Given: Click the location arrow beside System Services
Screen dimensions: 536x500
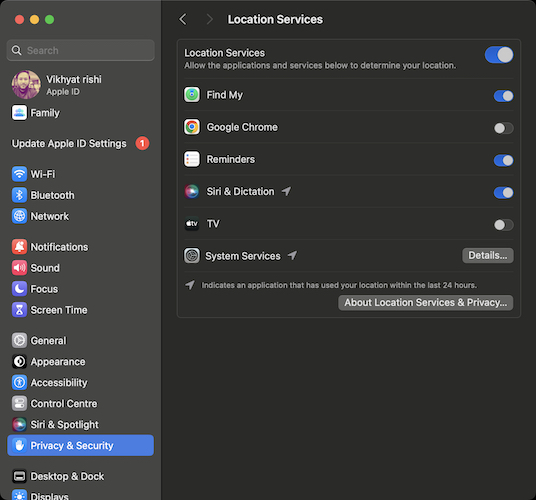Looking at the screenshot, I should [292, 255].
